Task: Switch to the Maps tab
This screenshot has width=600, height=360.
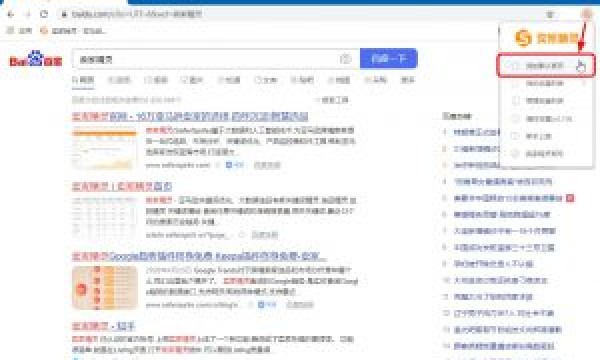Action: [x=339, y=80]
